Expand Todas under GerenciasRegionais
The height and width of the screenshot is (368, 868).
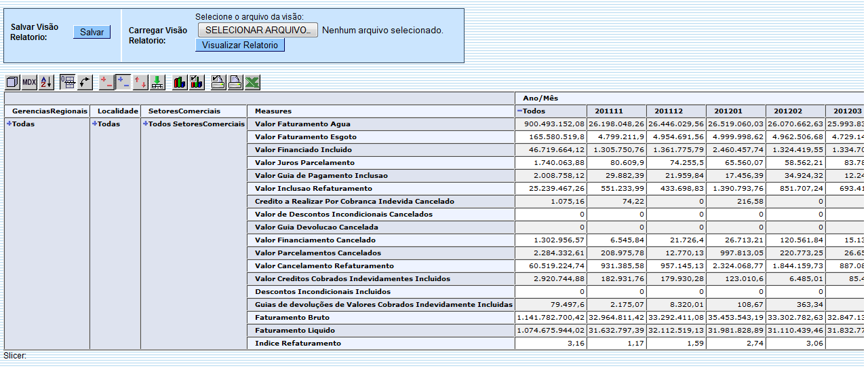coord(9,124)
